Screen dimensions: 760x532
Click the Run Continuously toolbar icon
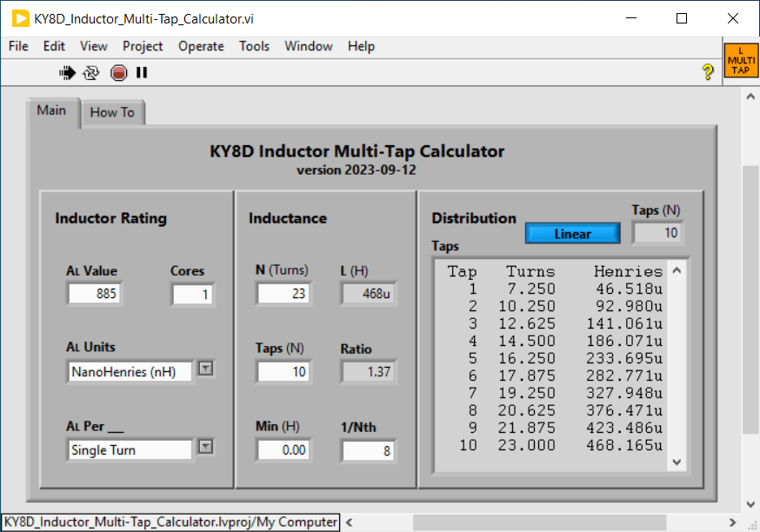(x=91, y=73)
